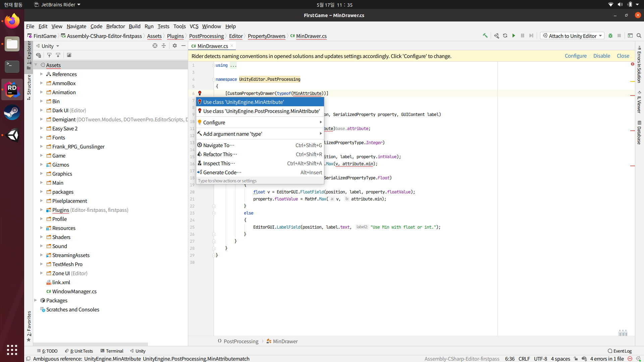This screenshot has height=362, width=644.
Task: Select Add argument name 'type'
Action: pos(260,134)
